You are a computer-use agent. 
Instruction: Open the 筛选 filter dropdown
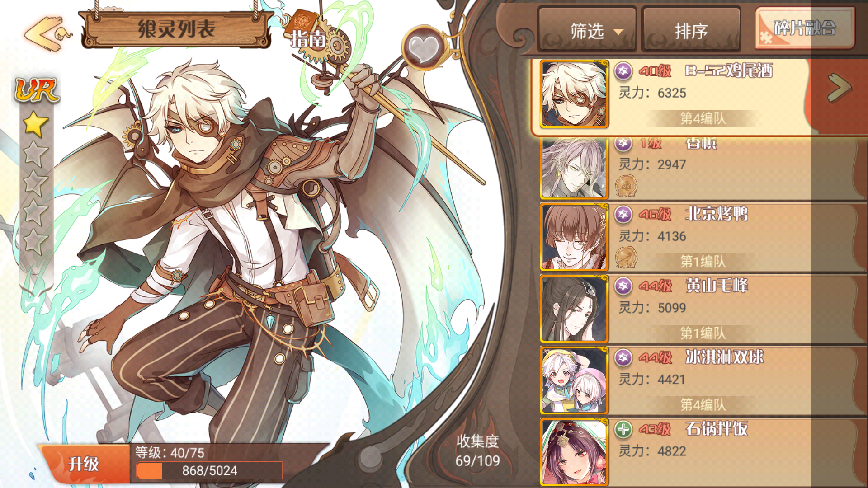587,30
